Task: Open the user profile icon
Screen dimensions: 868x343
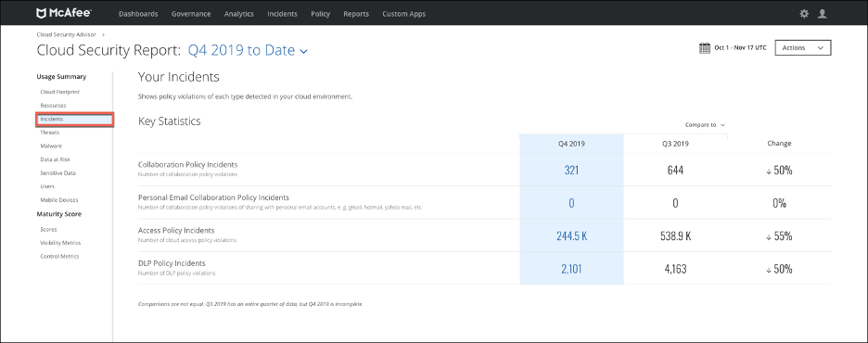Action: pyautogui.click(x=822, y=14)
